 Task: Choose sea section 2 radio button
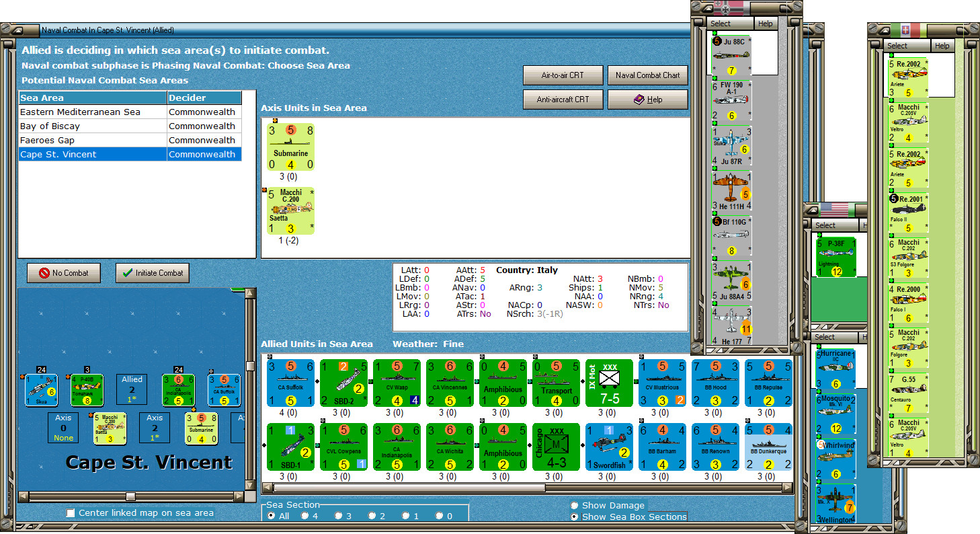pos(372,516)
